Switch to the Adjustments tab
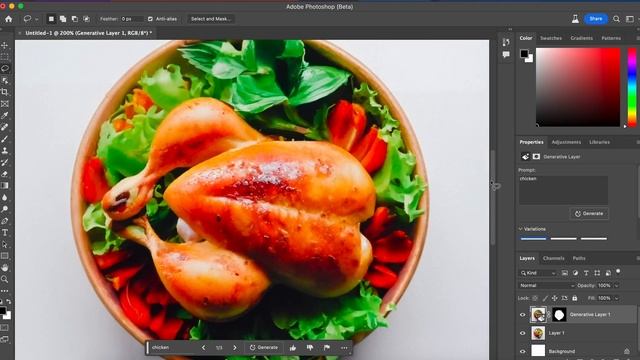The height and width of the screenshot is (360, 640). point(566,142)
